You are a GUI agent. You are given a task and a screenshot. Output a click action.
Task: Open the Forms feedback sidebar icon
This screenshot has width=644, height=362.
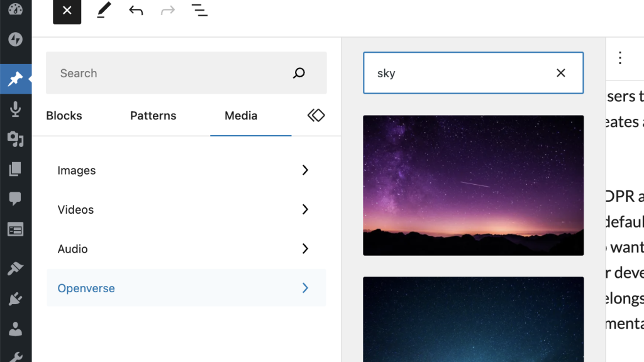[15, 229]
